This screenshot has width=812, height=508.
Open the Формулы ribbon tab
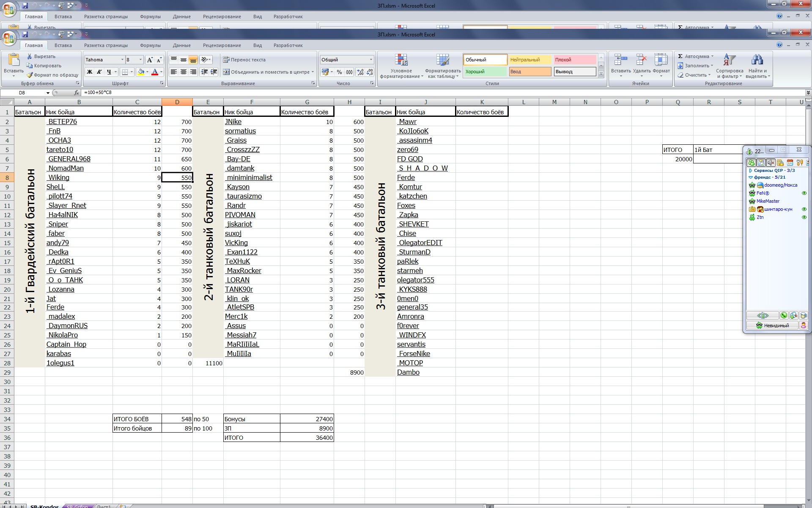click(150, 45)
